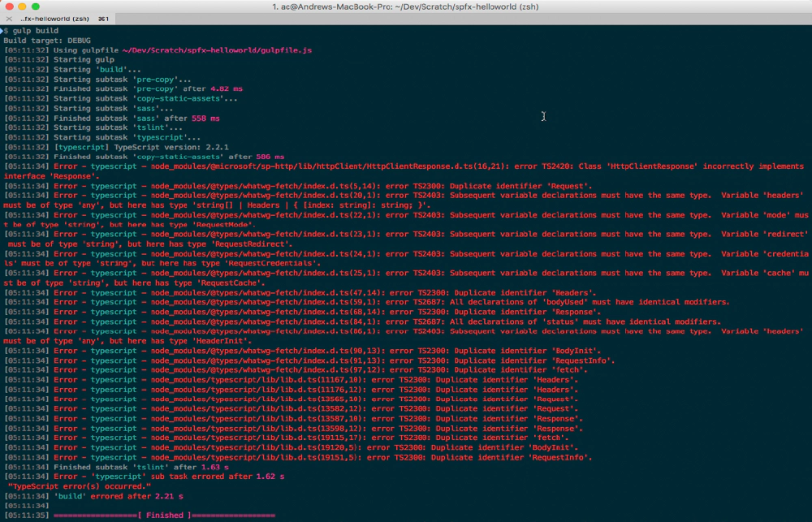Click the Starting 'build'... line
The width and height of the screenshot is (812, 522).
click(x=72, y=69)
